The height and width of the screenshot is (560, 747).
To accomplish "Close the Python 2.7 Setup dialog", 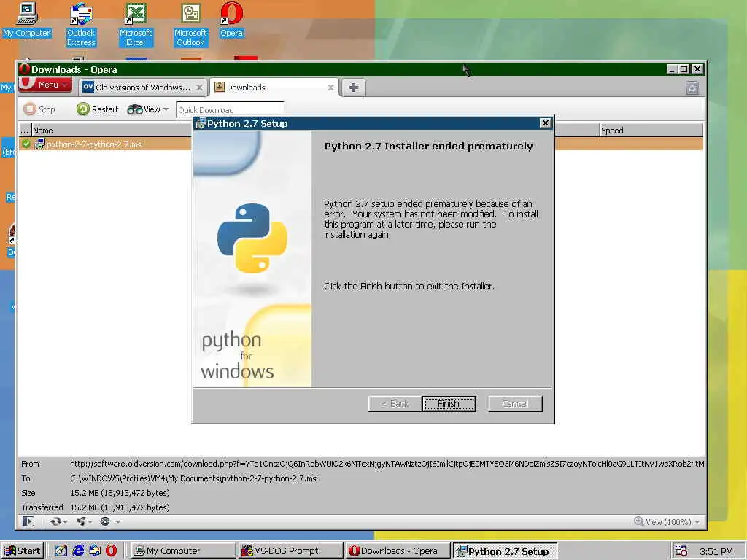I will (x=545, y=123).
